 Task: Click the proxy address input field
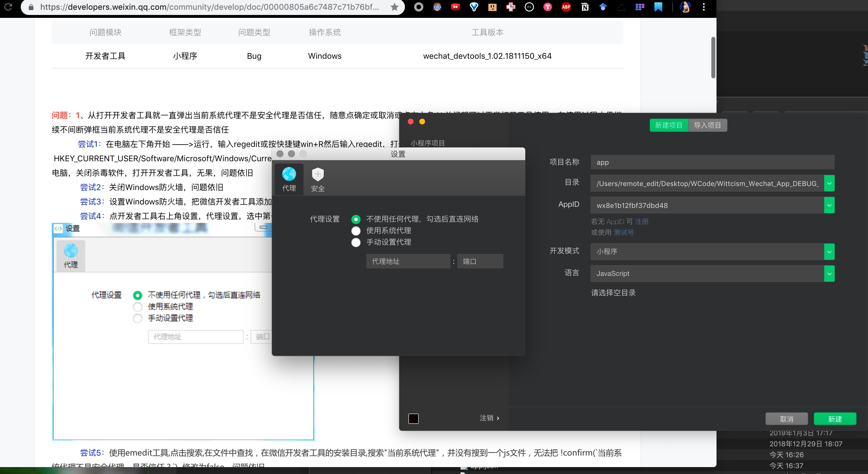[x=408, y=261]
